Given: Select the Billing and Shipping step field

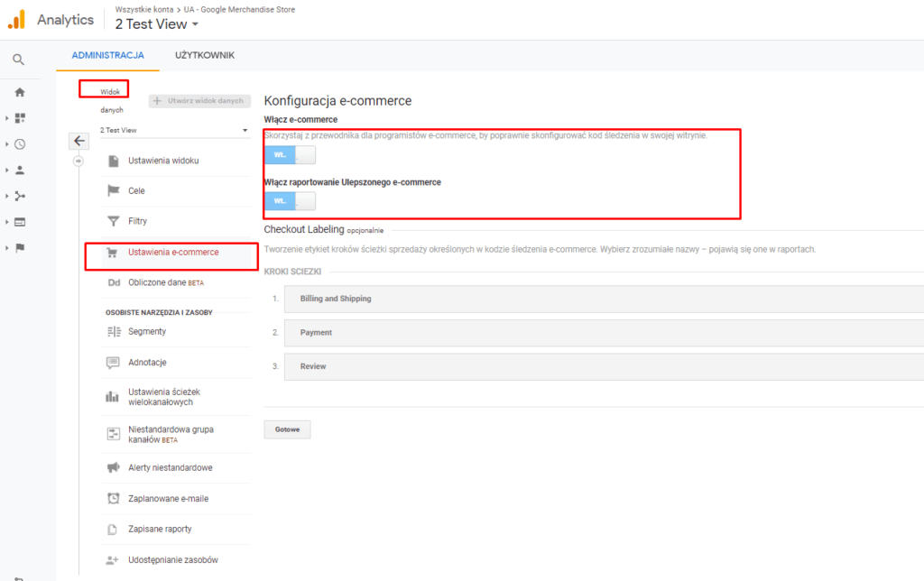Looking at the screenshot, I should tap(603, 299).
